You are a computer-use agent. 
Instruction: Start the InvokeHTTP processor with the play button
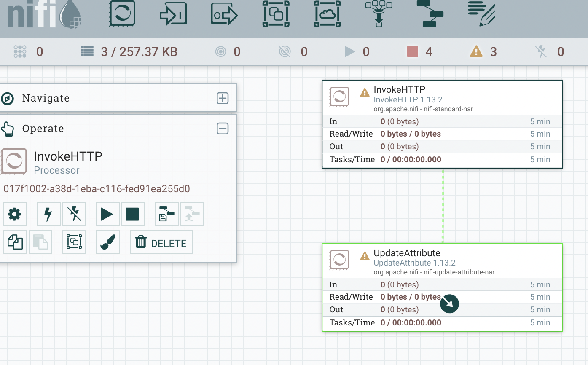[x=107, y=214]
